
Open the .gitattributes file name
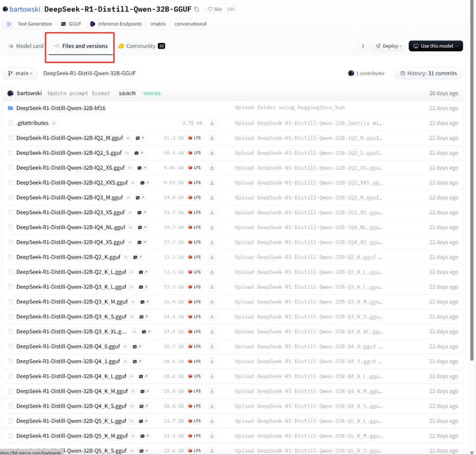tap(32, 123)
